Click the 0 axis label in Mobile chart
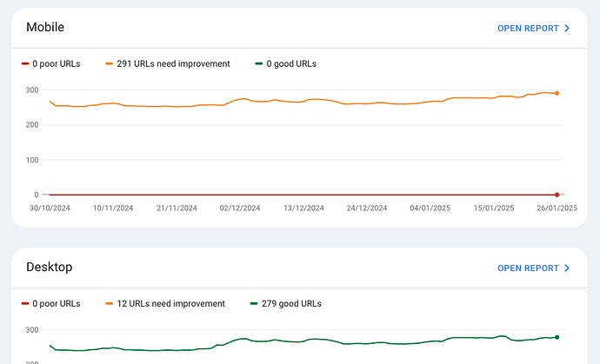 (x=37, y=195)
